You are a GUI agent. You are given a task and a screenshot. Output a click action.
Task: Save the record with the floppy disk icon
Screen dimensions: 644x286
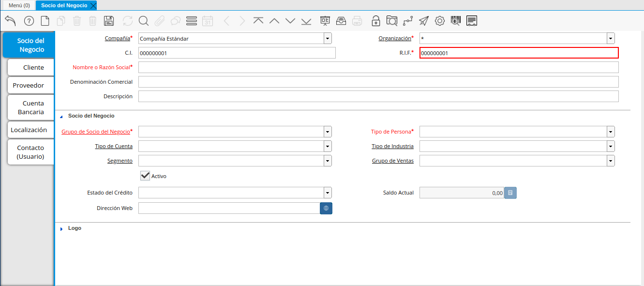(109, 21)
